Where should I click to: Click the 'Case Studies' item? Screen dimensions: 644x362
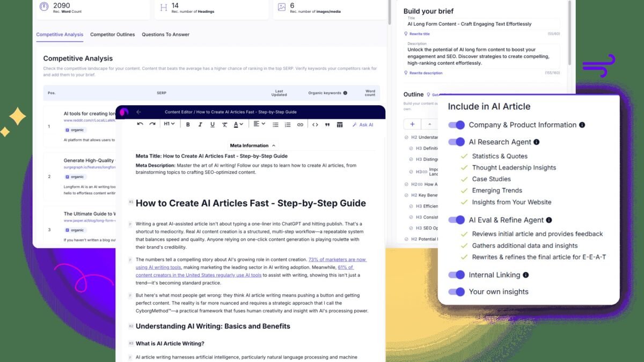492,179
